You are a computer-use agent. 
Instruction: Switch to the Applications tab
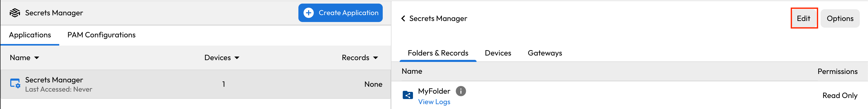click(x=30, y=35)
